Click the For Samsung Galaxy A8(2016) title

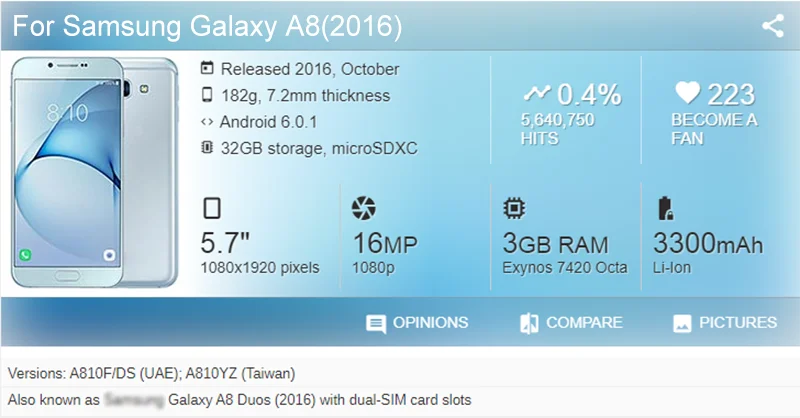tap(208, 27)
